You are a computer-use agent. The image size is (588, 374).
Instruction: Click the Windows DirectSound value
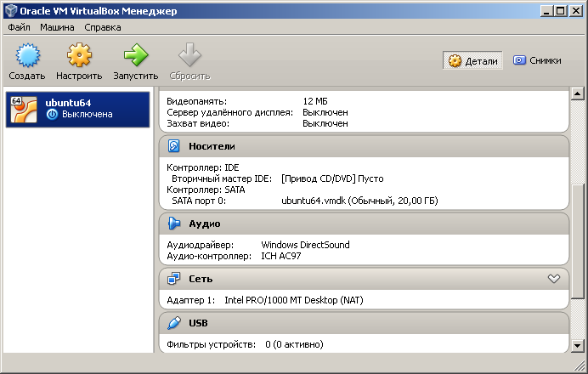(305, 245)
